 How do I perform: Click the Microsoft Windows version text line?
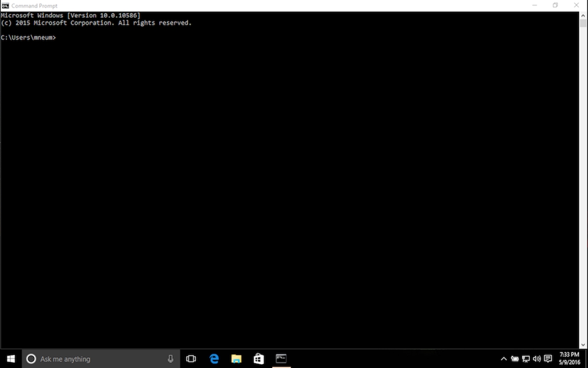coord(71,16)
